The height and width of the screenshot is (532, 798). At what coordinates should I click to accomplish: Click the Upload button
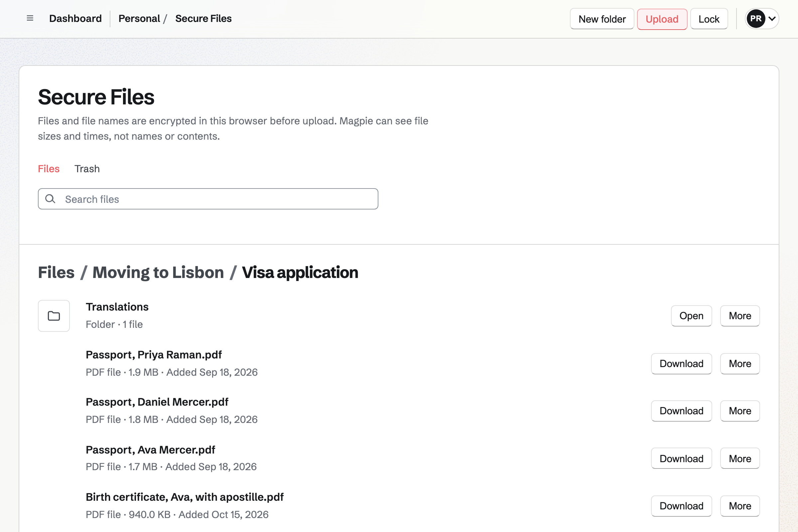point(662,19)
